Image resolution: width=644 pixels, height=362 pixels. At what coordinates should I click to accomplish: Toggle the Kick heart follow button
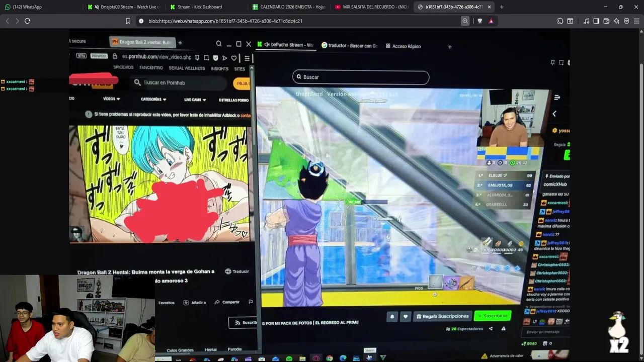(x=406, y=317)
